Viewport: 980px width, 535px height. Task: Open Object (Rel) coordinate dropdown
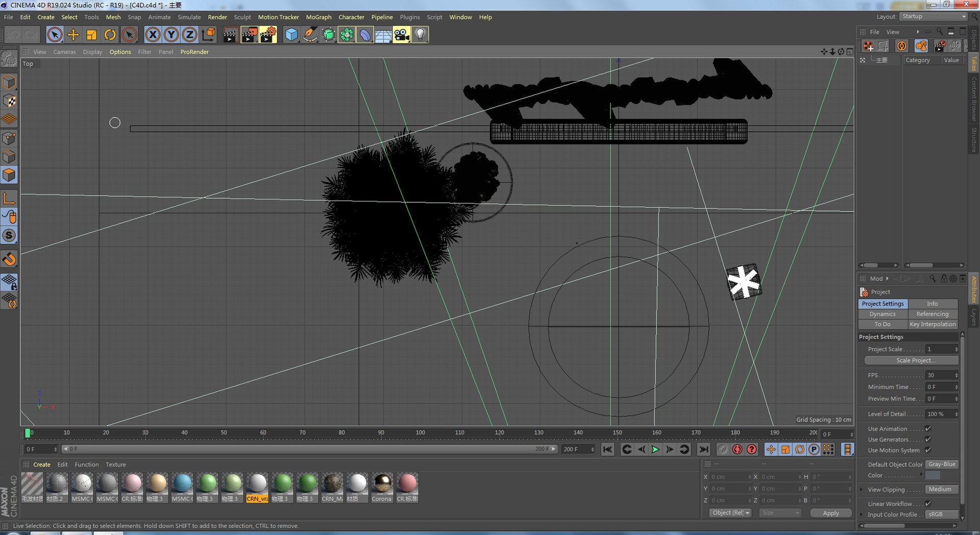730,513
